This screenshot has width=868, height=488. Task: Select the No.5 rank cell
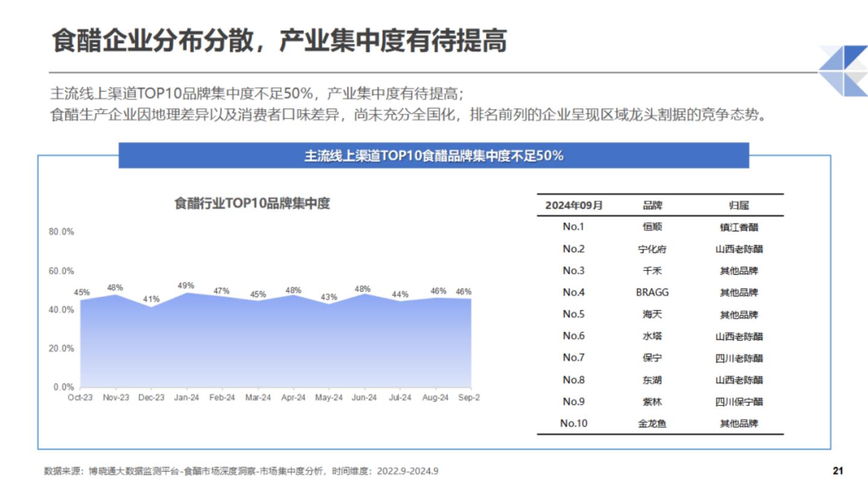(x=574, y=314)
